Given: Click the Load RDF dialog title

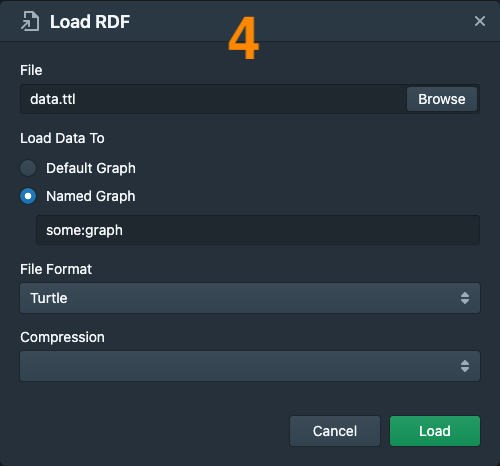Looking at the screenshot, I should pos(90,22).
